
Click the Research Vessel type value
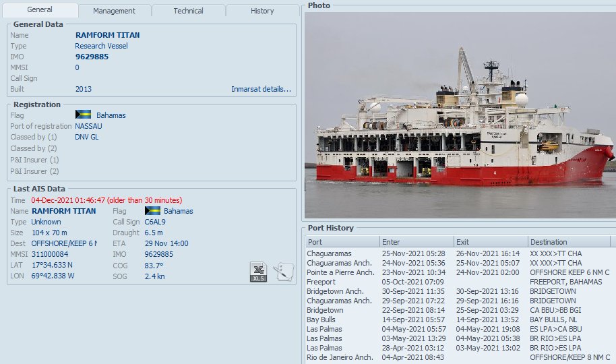tap(101, 46)
